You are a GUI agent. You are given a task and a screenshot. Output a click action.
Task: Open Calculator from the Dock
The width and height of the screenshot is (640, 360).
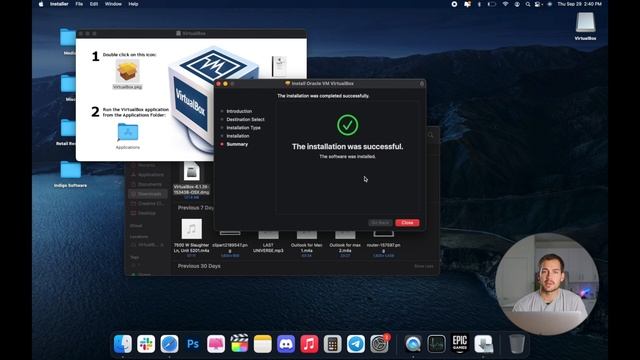pyautogui.click(x=332, y=344)
